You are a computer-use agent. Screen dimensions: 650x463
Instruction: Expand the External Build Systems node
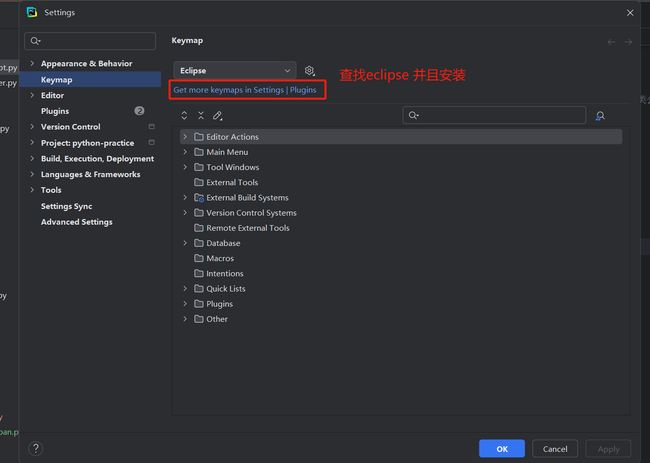tap(185, 197)
